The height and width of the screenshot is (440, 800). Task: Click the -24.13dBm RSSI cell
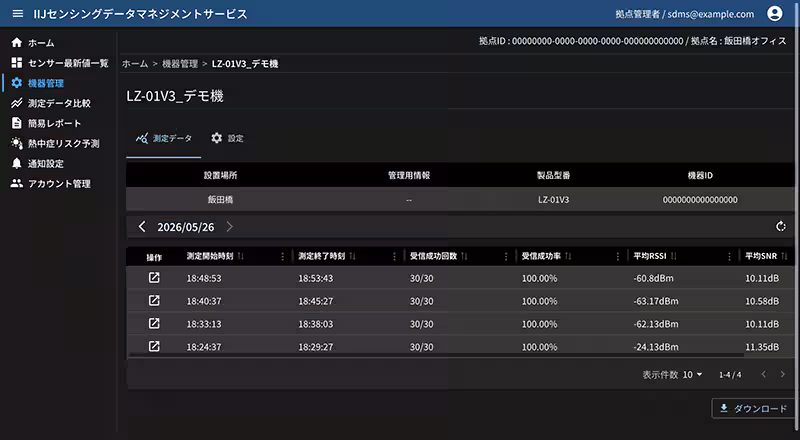pos(656,347)
